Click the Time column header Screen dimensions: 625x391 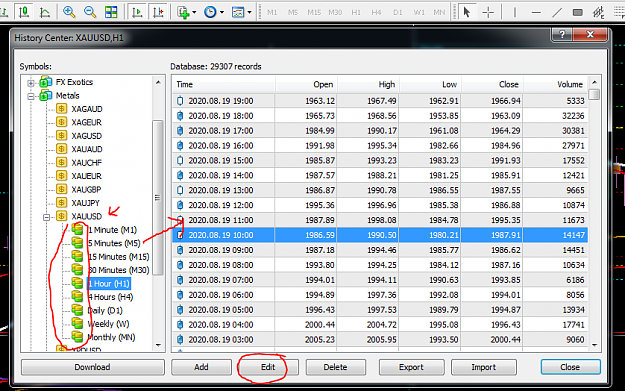coord(224,84)
